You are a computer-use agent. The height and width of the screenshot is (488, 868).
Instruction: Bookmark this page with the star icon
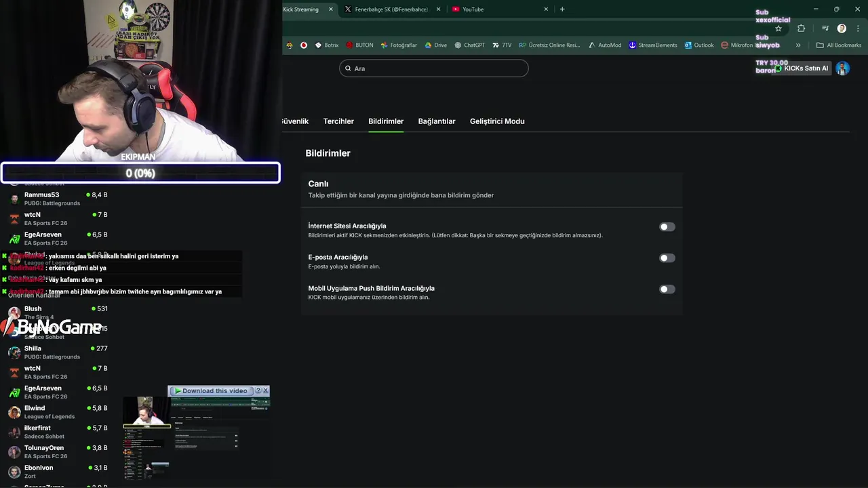click(x=778, y=28)
